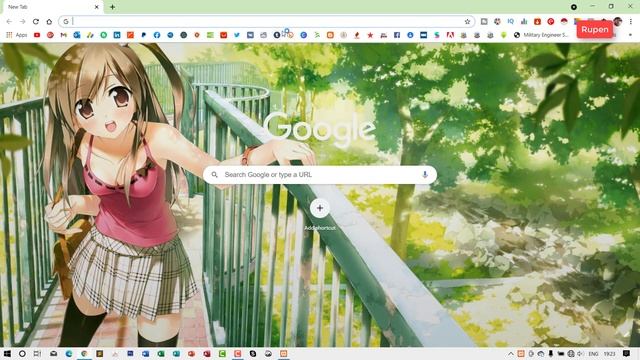Open Chrome three-dot menu
The width and height of the screenshot is (640, 360).
(631, 21)
